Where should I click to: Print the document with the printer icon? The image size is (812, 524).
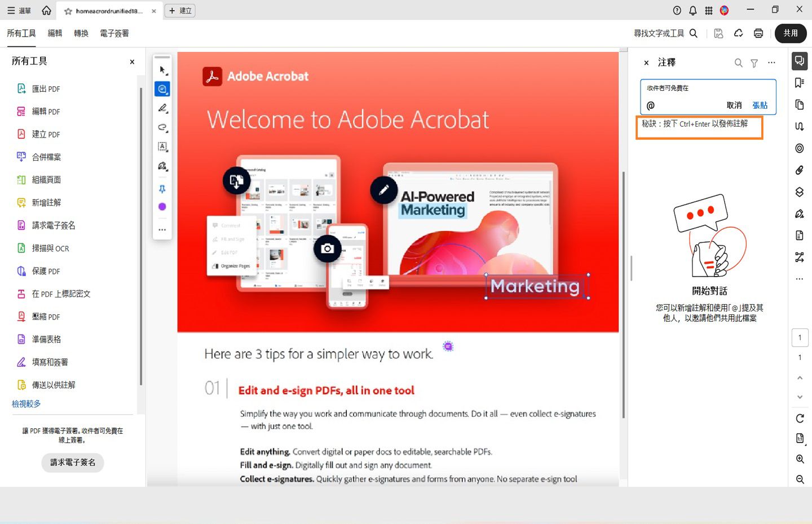[x=758, y=33]
